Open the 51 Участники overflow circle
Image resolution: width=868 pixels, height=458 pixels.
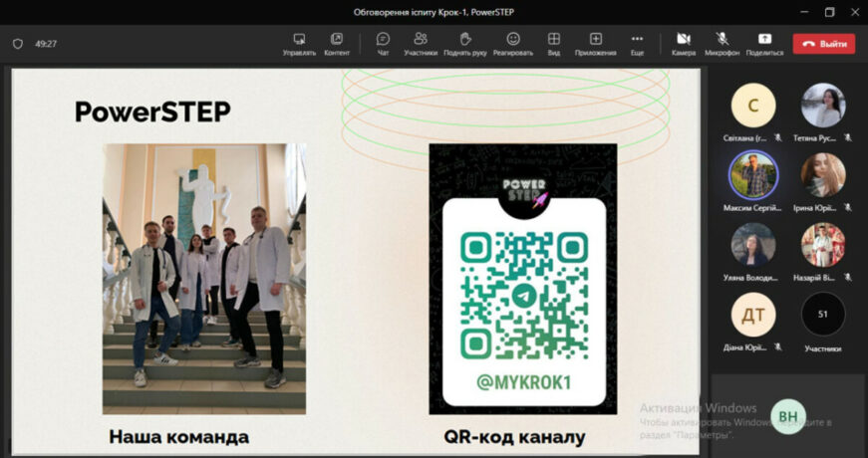click(x=823, y=315)
